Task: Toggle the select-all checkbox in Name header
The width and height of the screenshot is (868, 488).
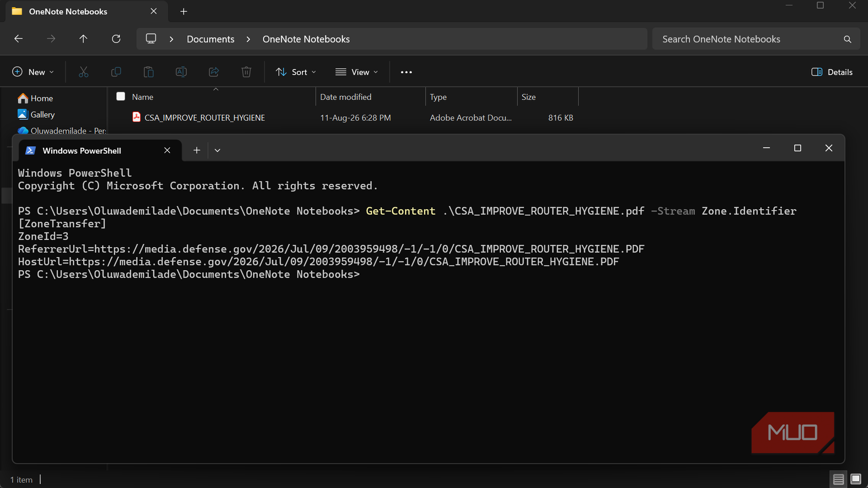Action: (x=120, y=96)
